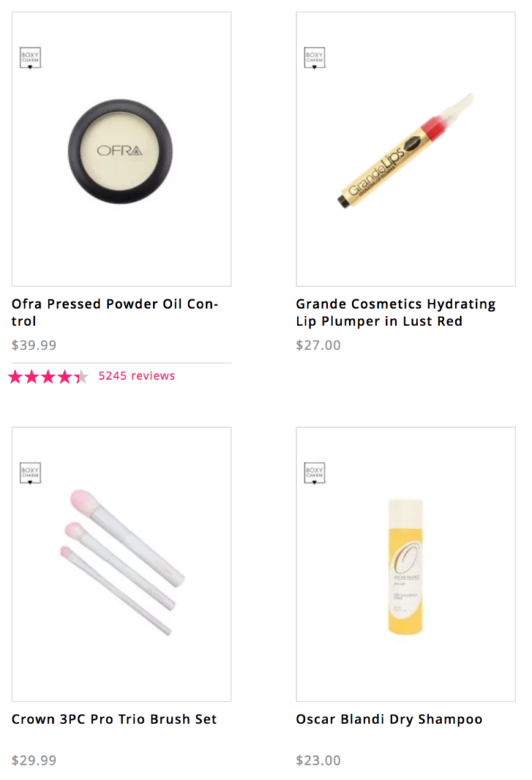The image size is (532, 780).
Task: Open Grande Cosmetics Hydrating Lip Plumper title
Action: pyautogui.click(x=396, y=312)
